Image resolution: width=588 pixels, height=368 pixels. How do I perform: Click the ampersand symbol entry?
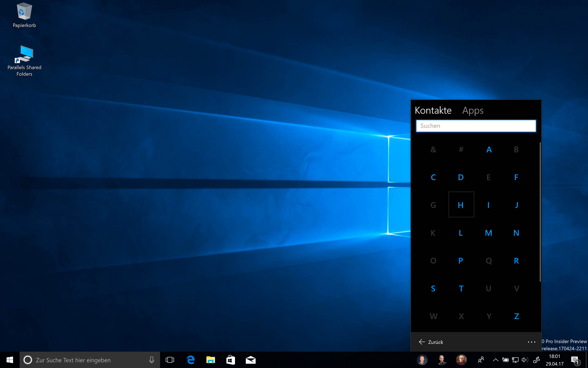[433, 149]
